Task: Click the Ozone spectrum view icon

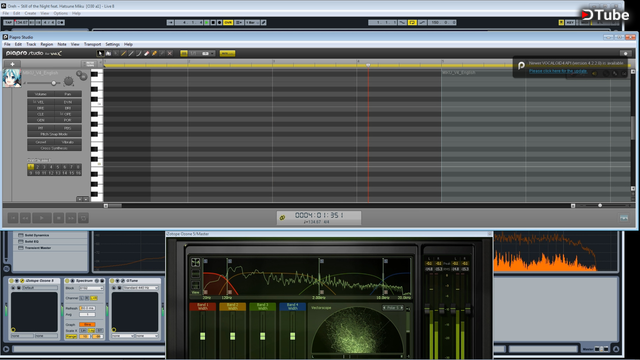Action: [196, 262]
